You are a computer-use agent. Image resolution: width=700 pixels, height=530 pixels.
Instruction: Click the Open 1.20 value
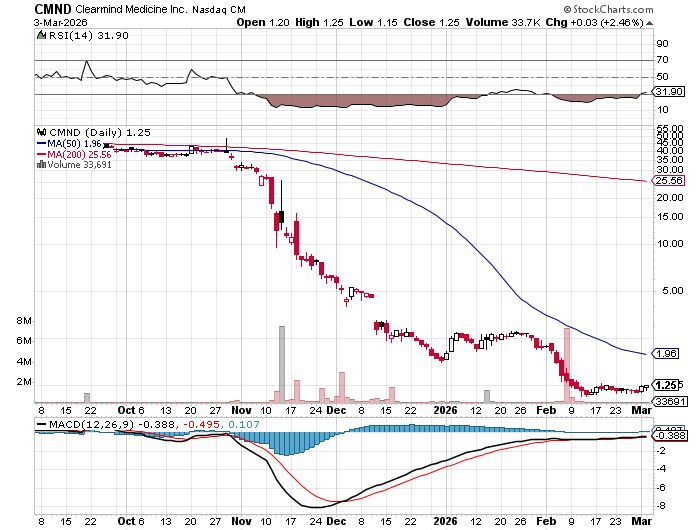[263, 22]
